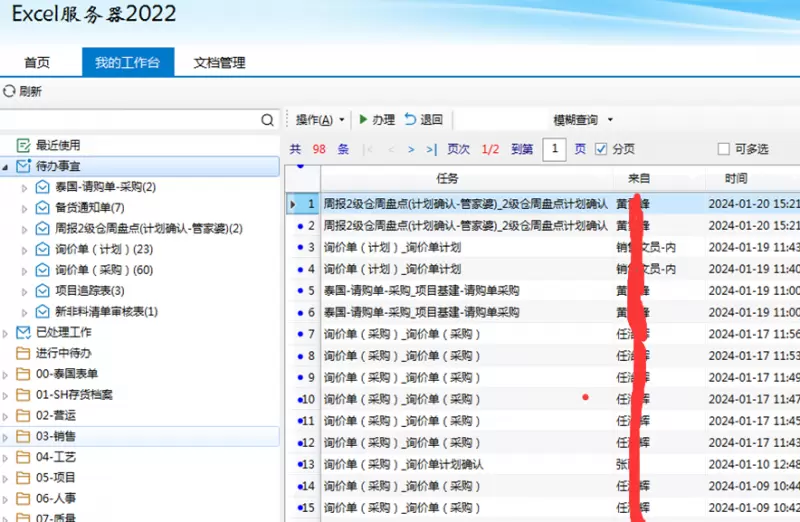This screenshot has height=522, width=800.
Task: Go to the next page arrow
Action: coord(411,149)
